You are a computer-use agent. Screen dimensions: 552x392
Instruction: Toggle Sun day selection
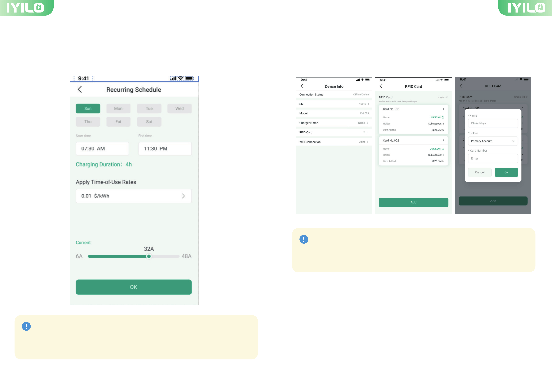click(88, 108)
